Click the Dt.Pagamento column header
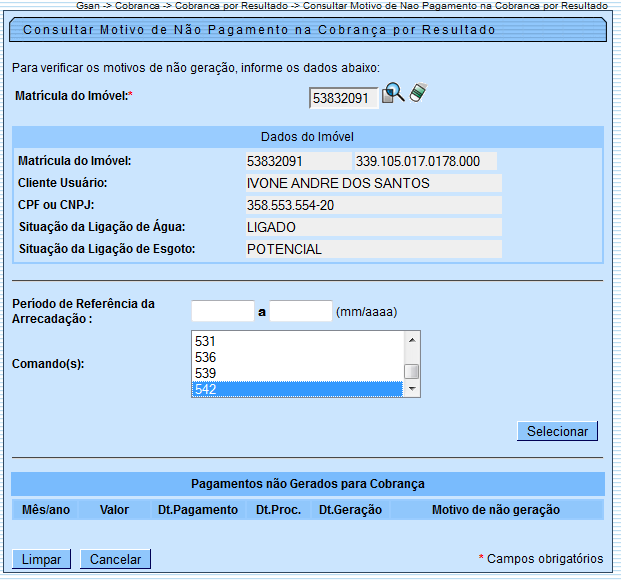 [198, 510]
